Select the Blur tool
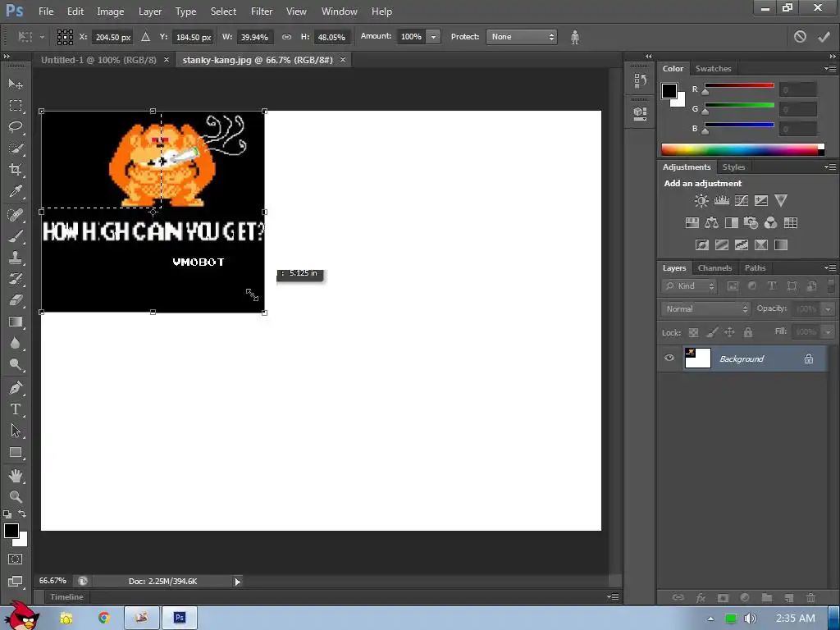The width and height of the screenshot is (840, 630). pyautogui.click(x=16, y=344)
